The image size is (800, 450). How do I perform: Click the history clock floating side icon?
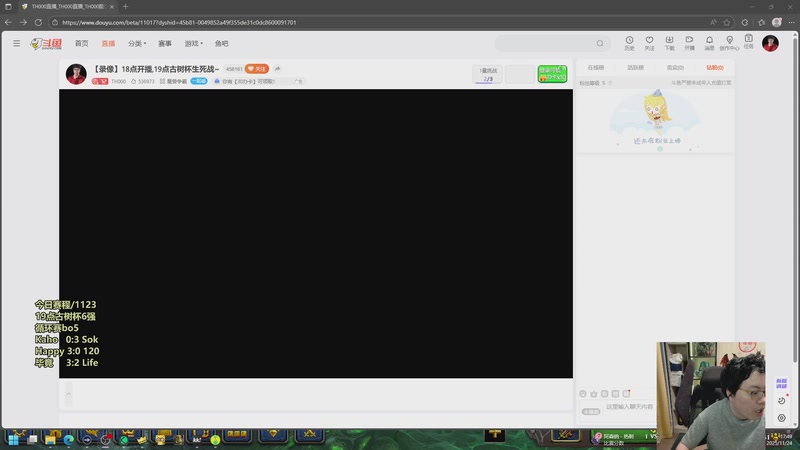pos(781,401)
